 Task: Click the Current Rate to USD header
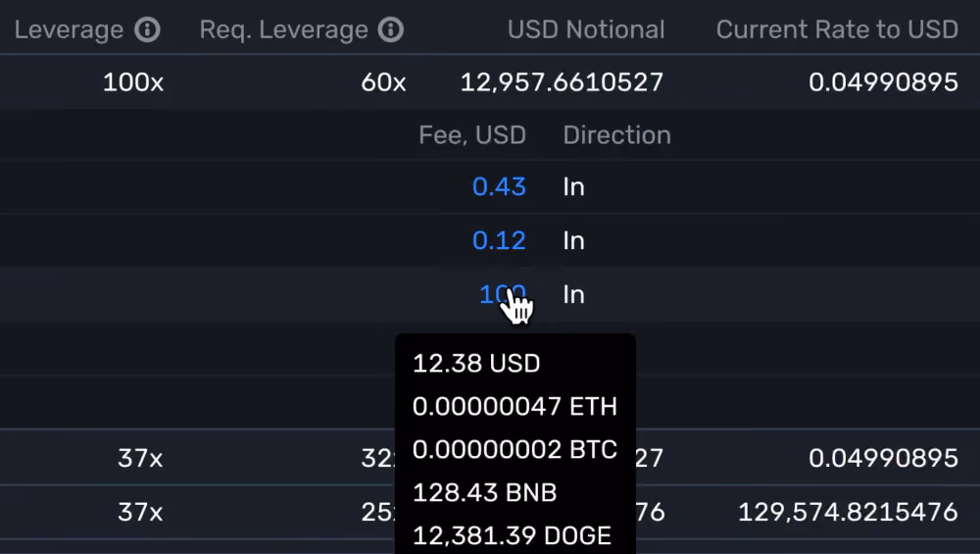click(x=837, y=29)
